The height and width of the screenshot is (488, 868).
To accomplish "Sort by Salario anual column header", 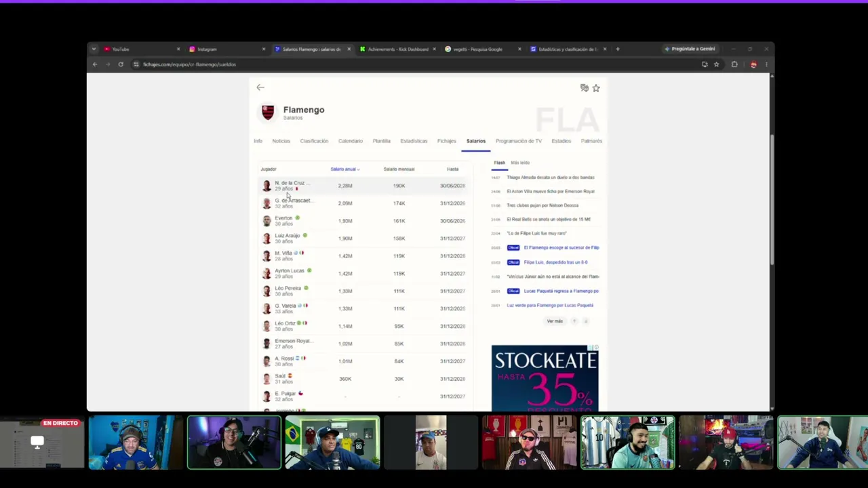I will 344,169.
